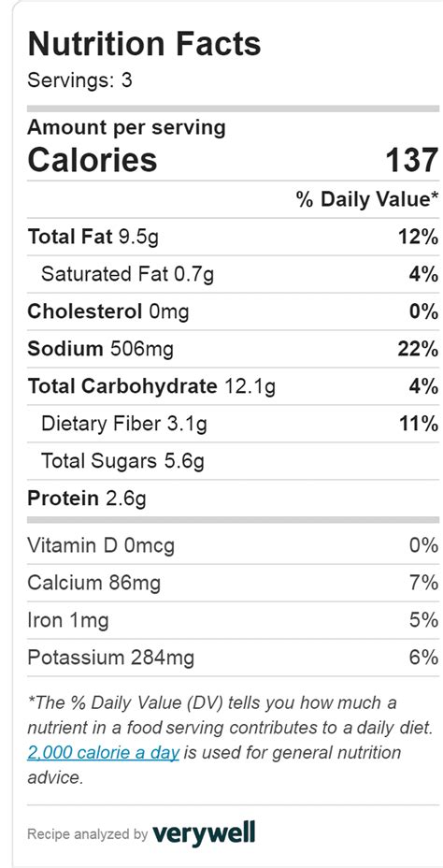Click the Saturated Fat 0.7g row

233,274
